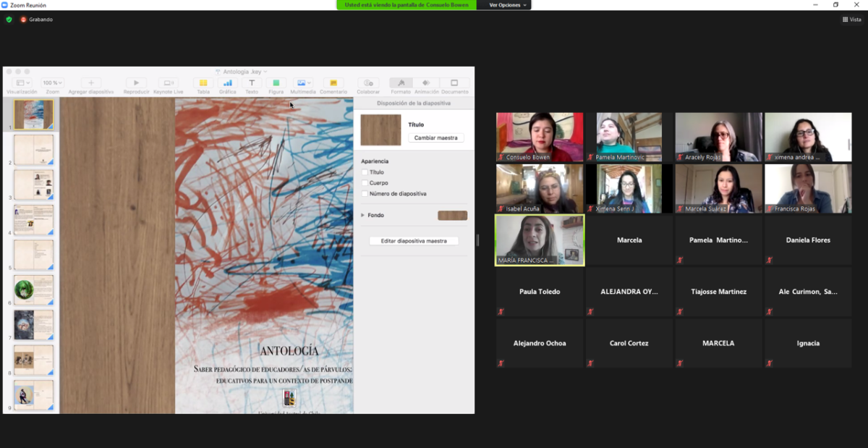Add a text box with Texto icon
Screen dimensions: 868x448
251,83
